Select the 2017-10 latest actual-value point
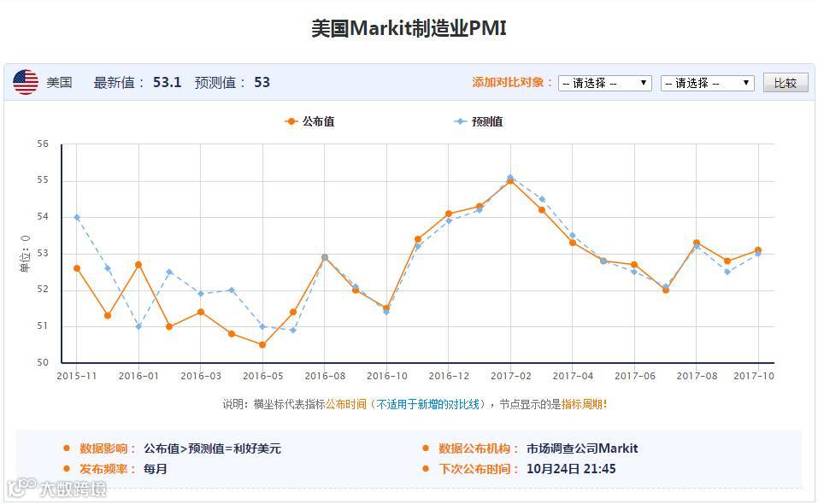The image size is (818, 504). coord(758,250)
